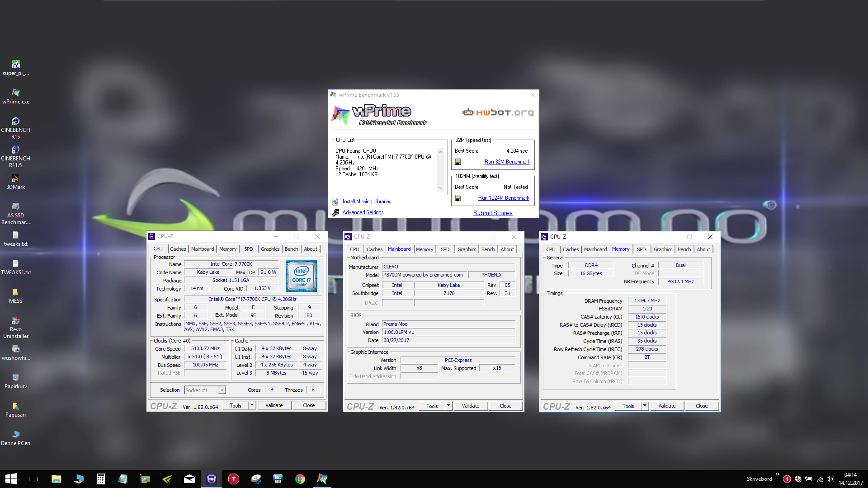
Task: Open Google Chrome from the taskbar
Action: click(x=300, y=479)
